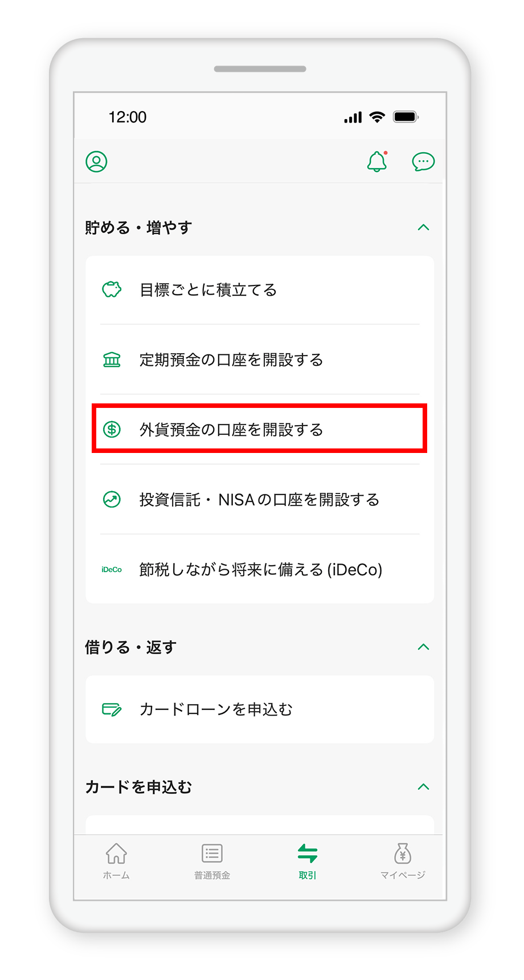Tap the dollar coin icon for 外貨預金
Viewport: 524px width, 980px height.
coord(112,429)
